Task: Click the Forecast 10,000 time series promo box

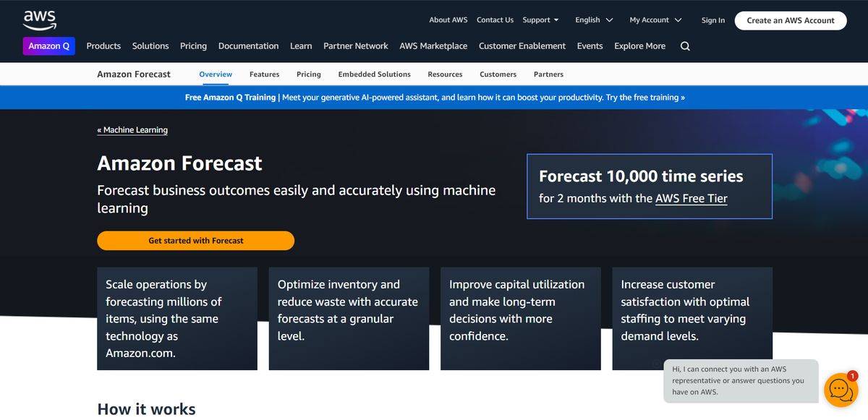Action: coord(650,185)
